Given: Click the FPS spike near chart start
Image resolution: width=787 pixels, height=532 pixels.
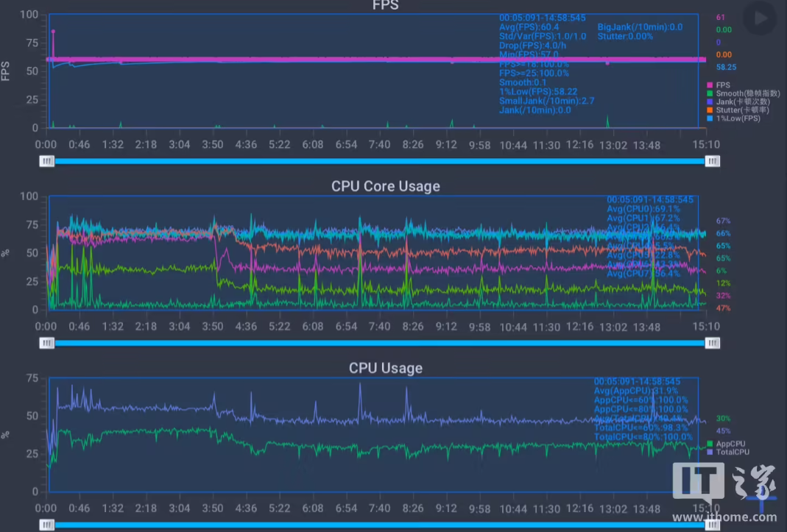Looking at the screenshot, I should point(53,32).
